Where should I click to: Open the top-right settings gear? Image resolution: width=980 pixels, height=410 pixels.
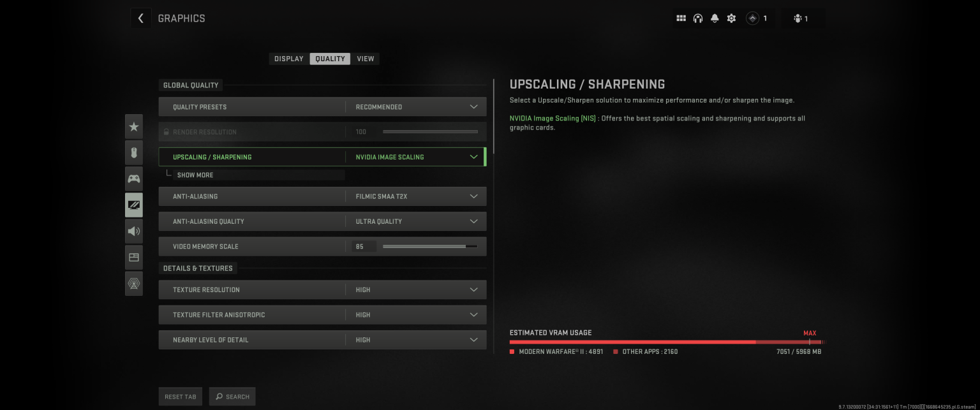tap(731, 18)
